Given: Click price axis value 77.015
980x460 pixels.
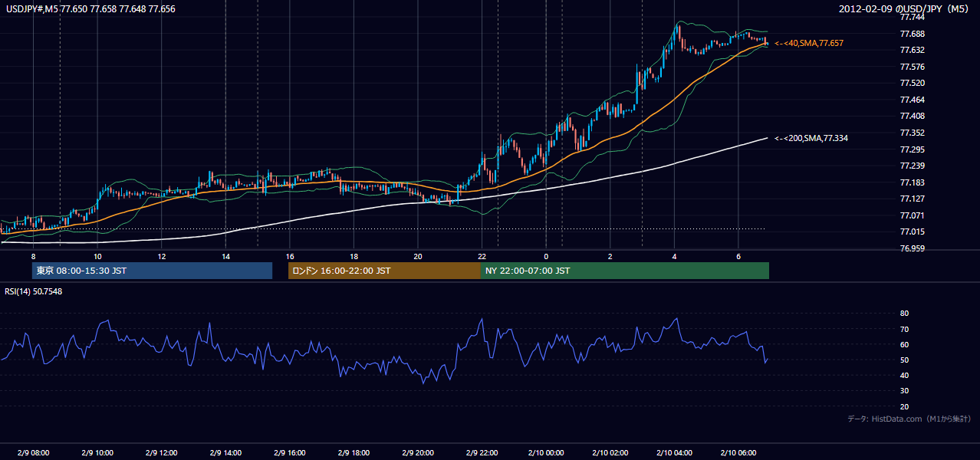Looking at the screenshot, I should [x=913, y=232].
